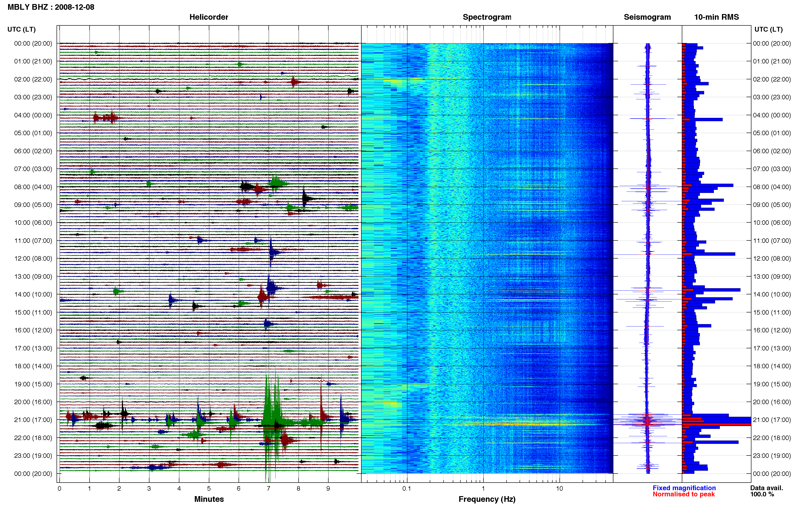The height and width of the screenshot is (508, 812).
Task: Select '11:00 (07:00)' on the Helicorder time axis
Action: click(33, 240)
